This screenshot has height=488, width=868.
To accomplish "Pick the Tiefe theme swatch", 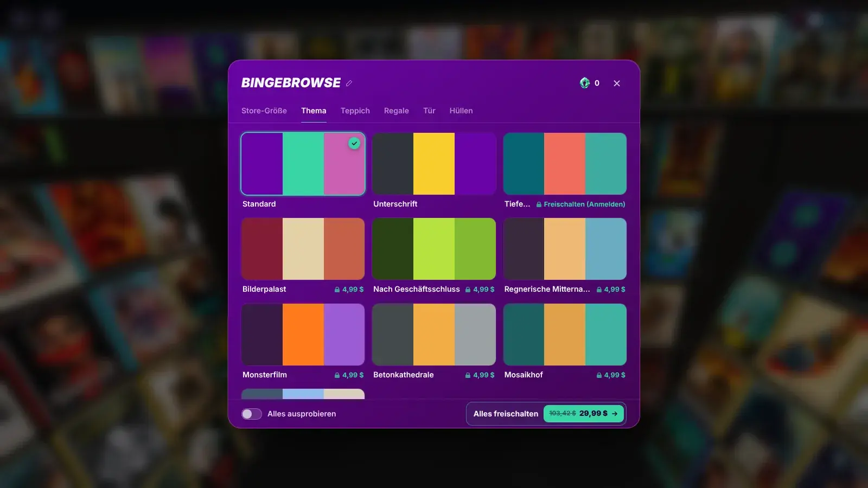I will [x=565, y=164].
